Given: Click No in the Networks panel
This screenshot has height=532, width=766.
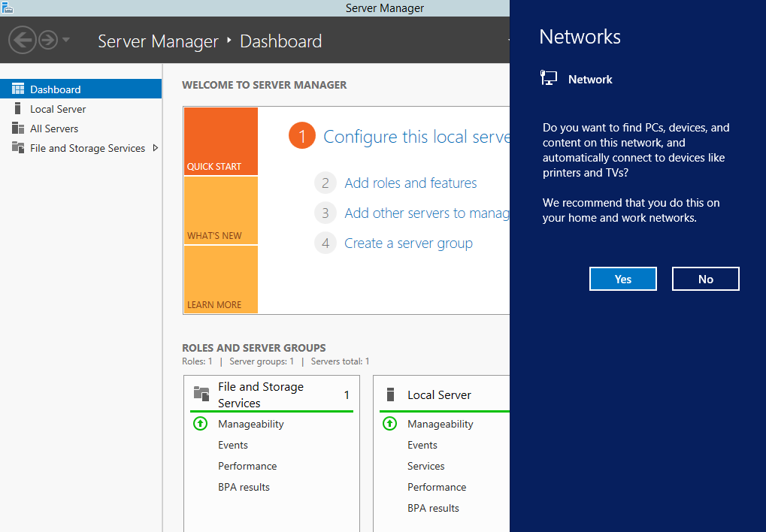Looking at the screenshot, I should [705, 279].
